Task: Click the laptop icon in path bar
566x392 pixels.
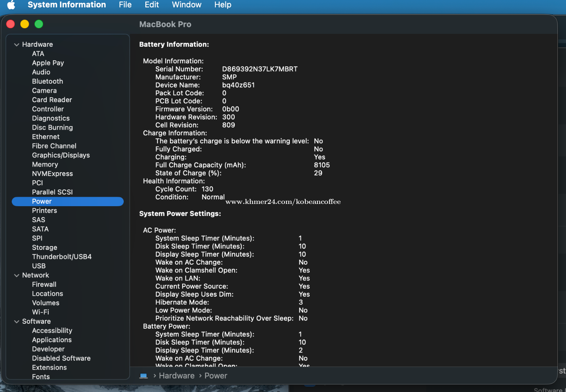Action: click(x=143, y=376)
